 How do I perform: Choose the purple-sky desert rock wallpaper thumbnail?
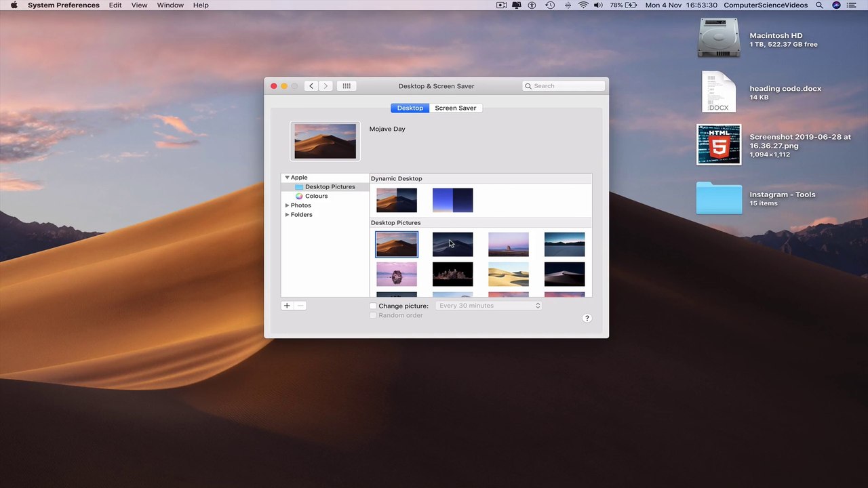(x=509, y=245)
